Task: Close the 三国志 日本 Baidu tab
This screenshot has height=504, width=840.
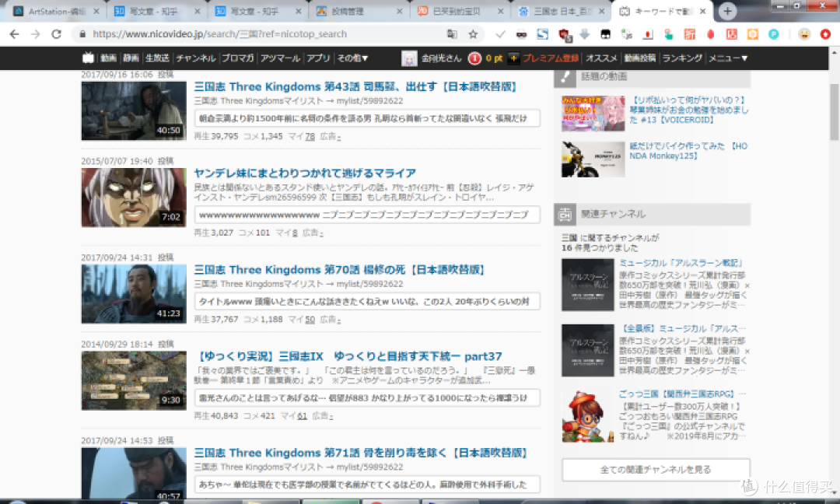Action: pyautogui.click(x=601, y=11)
